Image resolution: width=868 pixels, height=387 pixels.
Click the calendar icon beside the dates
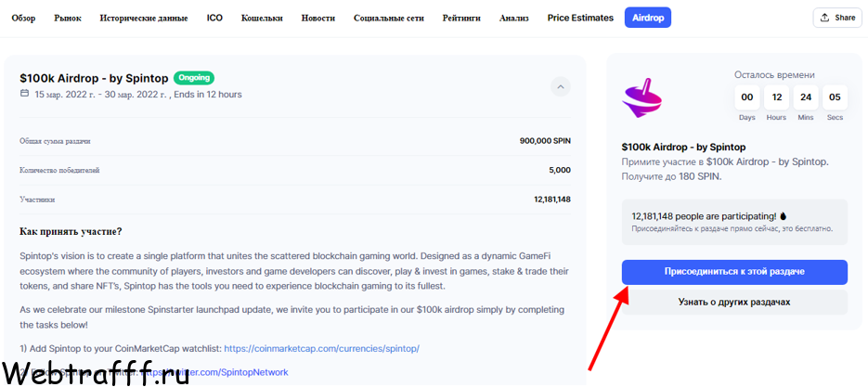pyautogui.click(x=24, y=94)
